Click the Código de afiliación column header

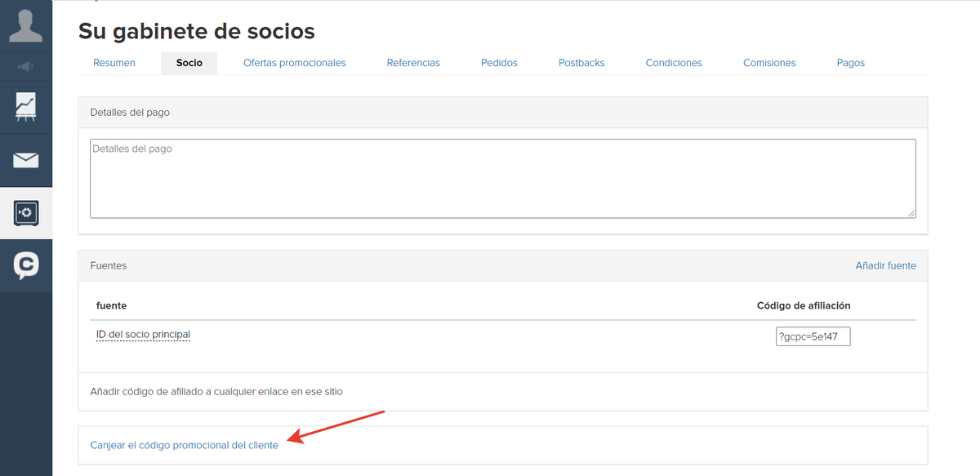pos(804,305)
